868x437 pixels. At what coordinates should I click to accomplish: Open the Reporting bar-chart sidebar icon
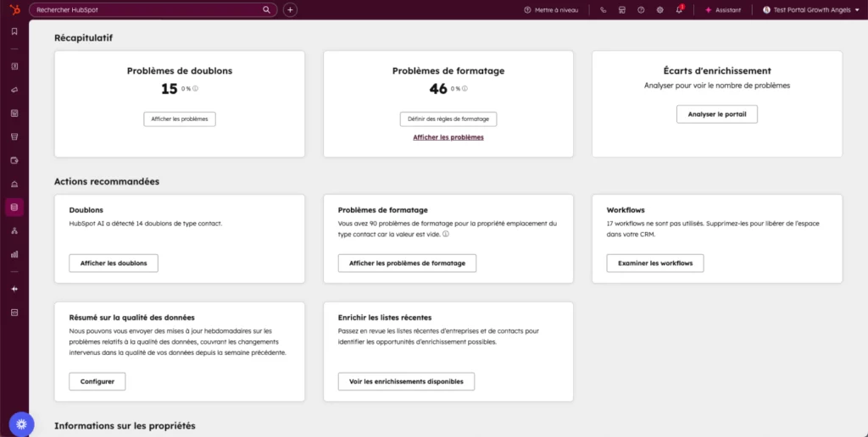tap(14, 254)
